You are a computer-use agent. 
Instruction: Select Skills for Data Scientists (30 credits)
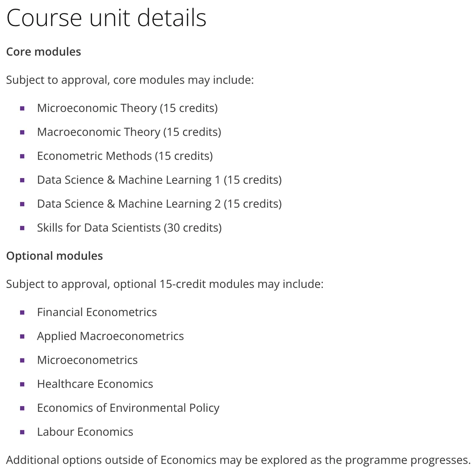point(129,228)
